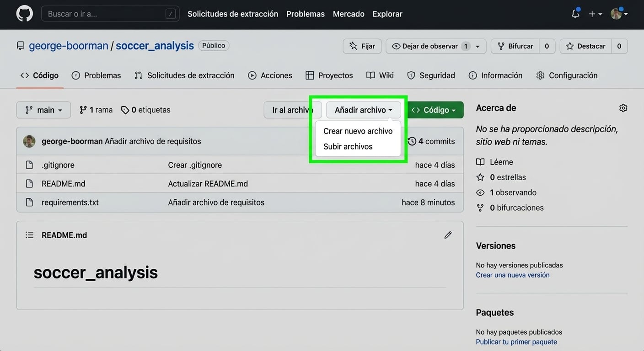644x351 pixels.
Task: Open the plus create-new menu
Action: (x=595, y=14)
